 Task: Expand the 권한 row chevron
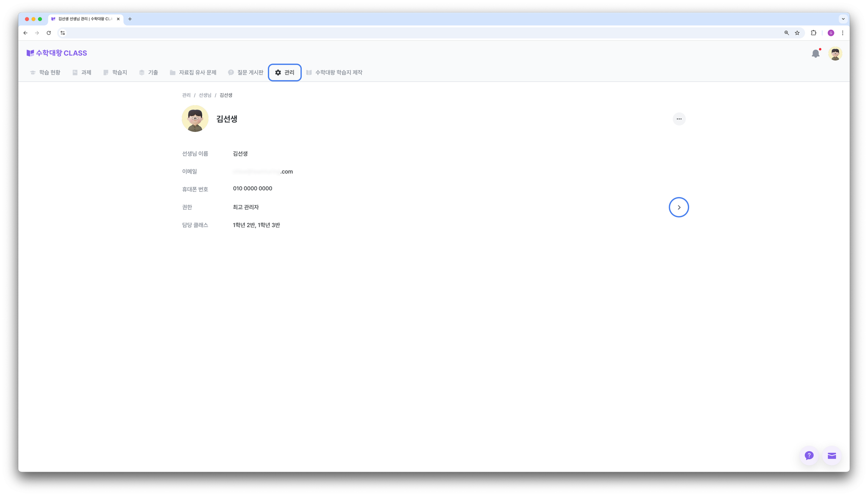tap(679, 207)
